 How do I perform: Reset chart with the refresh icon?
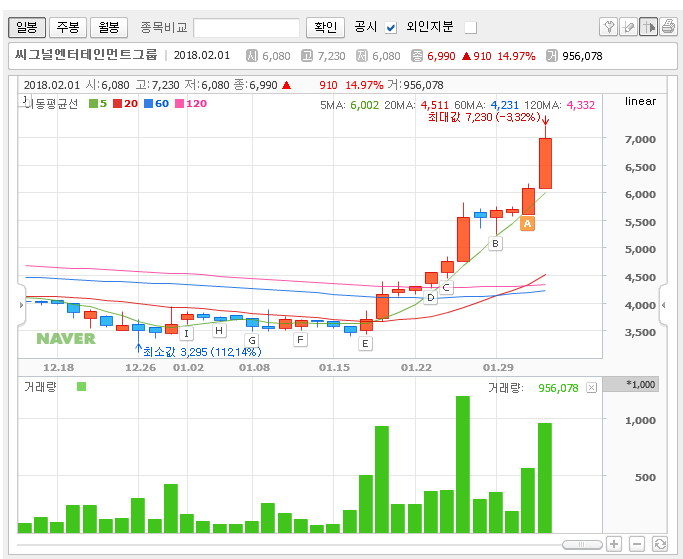tap(660, 544)
